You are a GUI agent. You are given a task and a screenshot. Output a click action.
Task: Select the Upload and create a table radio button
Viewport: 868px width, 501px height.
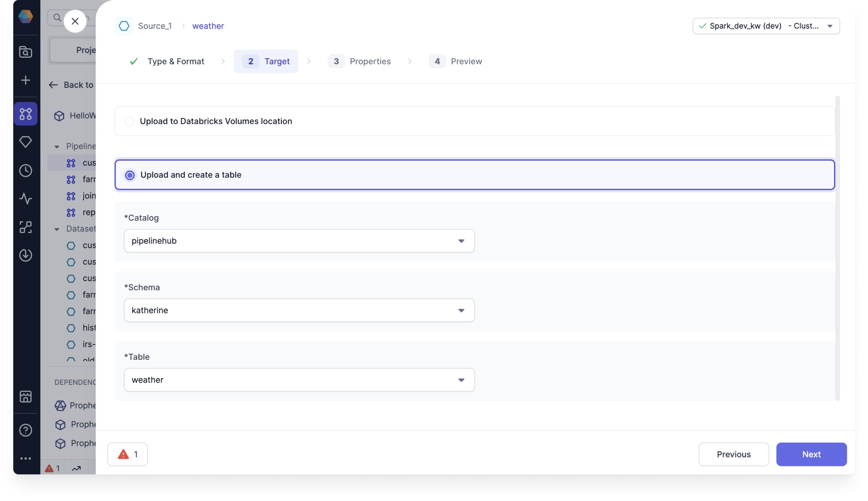(129, 175)
